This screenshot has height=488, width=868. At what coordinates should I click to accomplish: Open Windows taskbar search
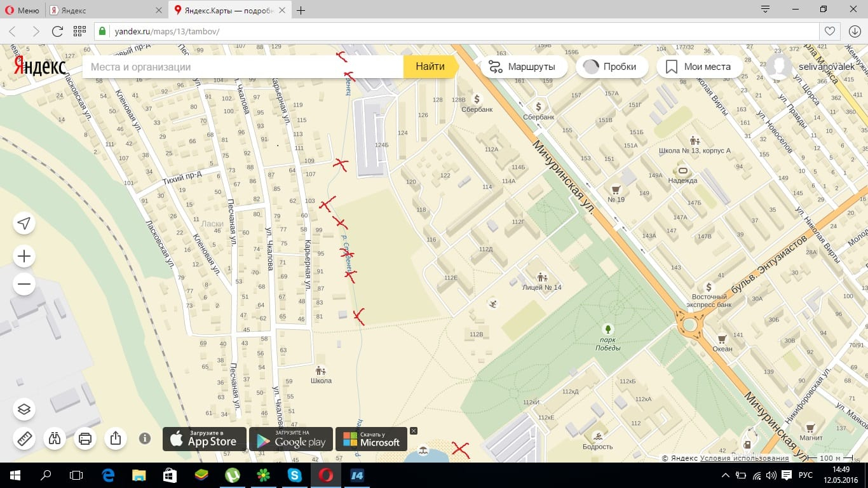46,475
